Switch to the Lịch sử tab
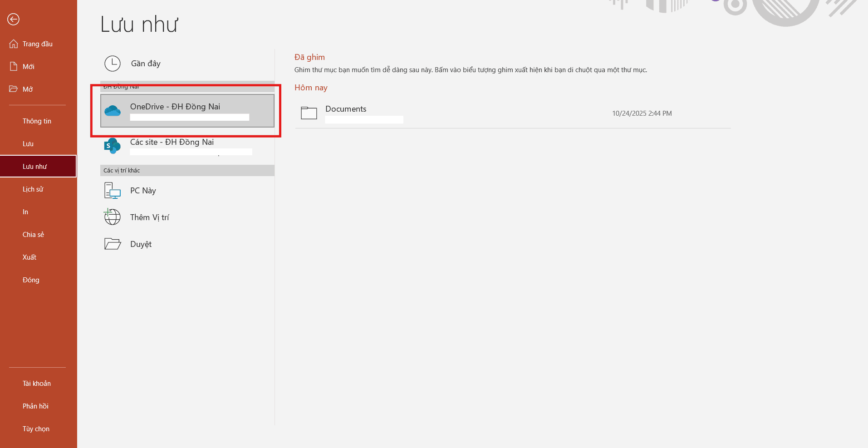This screenshot has height=448, width=868. pyautogui.click(x=33, y=189)
